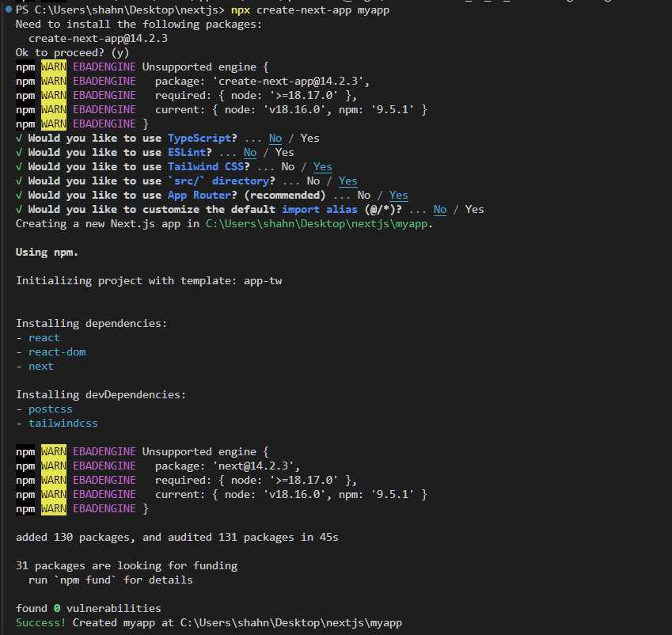Click the 'Ok to proceed? (y)' line
The width and height of the screenshot is (672, 635).
(72, 53)
